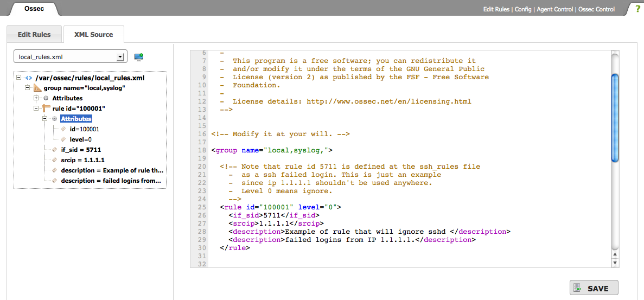Select the if_sid = 5711 tree item
644x300 pixels.
pyautogui.click(x=81, y=149)
